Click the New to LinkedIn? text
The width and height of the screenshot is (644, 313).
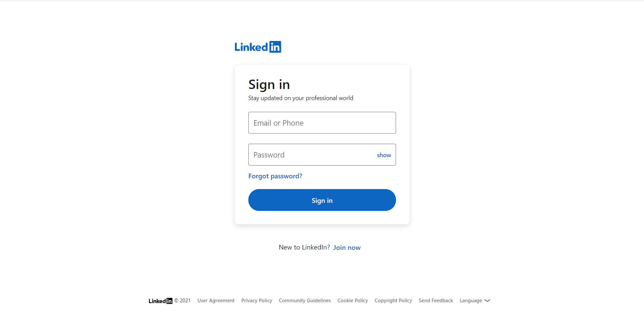(304, 248)
